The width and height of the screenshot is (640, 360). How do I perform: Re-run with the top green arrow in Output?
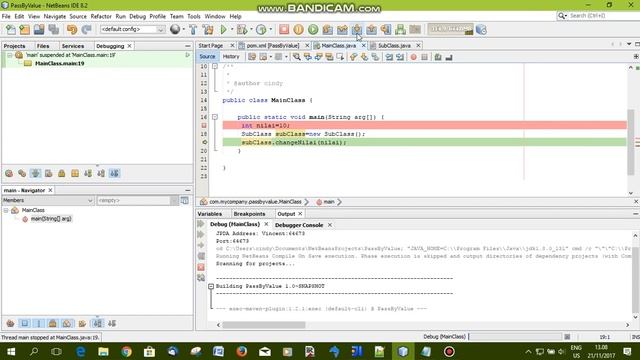pyautogui.click(x=201, y=224)
